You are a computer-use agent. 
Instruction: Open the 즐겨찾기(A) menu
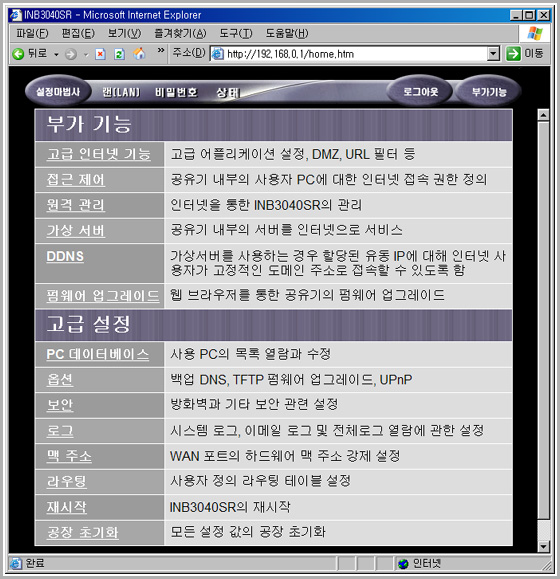(x=180, y=34)
